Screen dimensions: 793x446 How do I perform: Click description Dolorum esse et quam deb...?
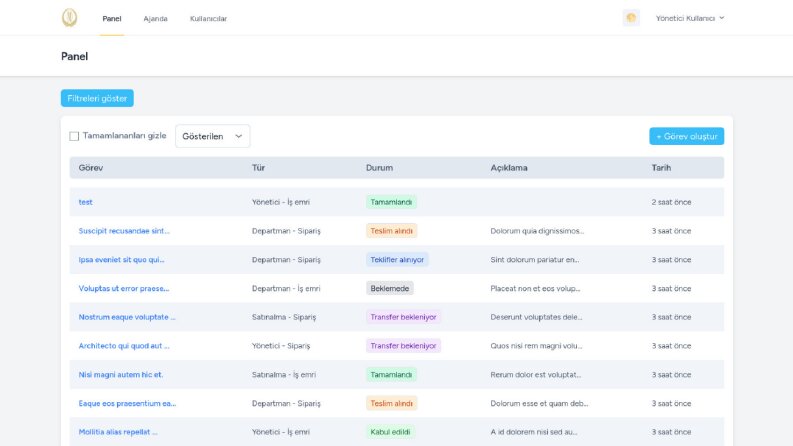pos(539,404)
